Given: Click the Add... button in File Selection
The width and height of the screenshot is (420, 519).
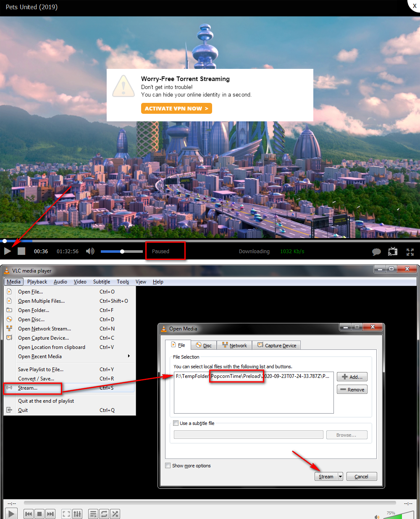Looking at the screenshot, I should (x=352, y=377).
